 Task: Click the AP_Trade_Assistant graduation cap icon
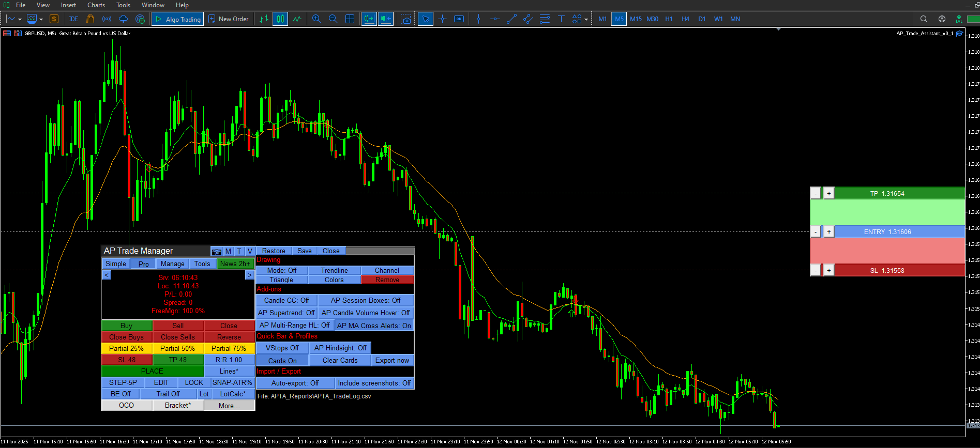pyautogui.click(x=959, y=34)
